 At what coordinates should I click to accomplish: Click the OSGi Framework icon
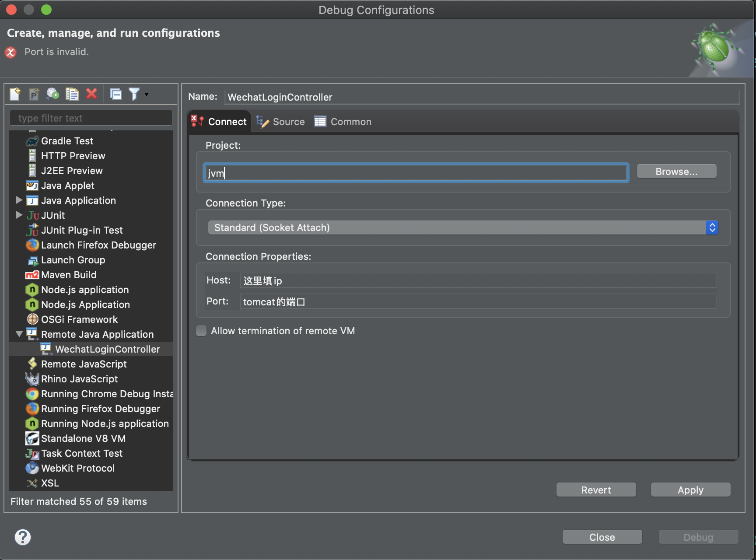(x=32, y=319)
